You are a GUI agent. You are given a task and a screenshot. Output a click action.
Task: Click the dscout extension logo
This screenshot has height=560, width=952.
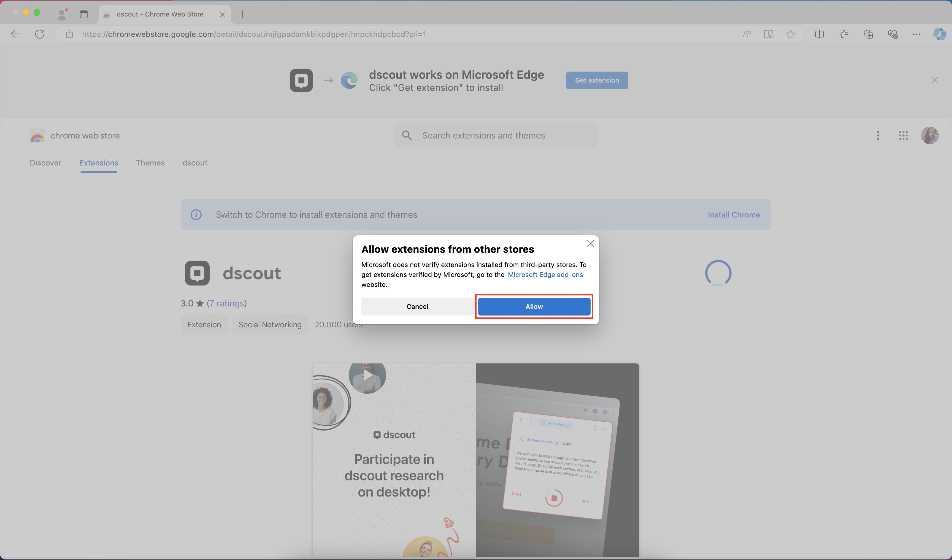(x=197, y=273)
